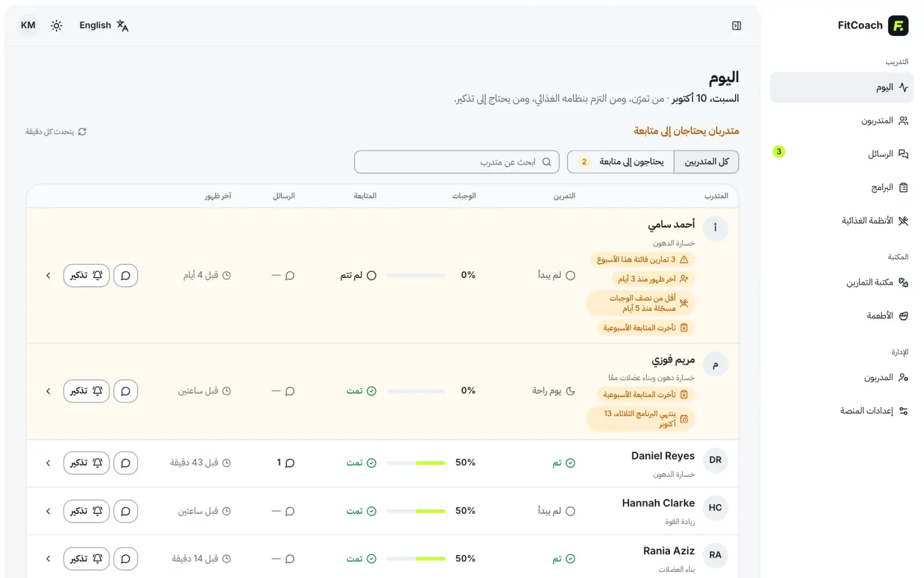Open المدربون in the sidebar
Screen dimensions: 924x578
841,377
